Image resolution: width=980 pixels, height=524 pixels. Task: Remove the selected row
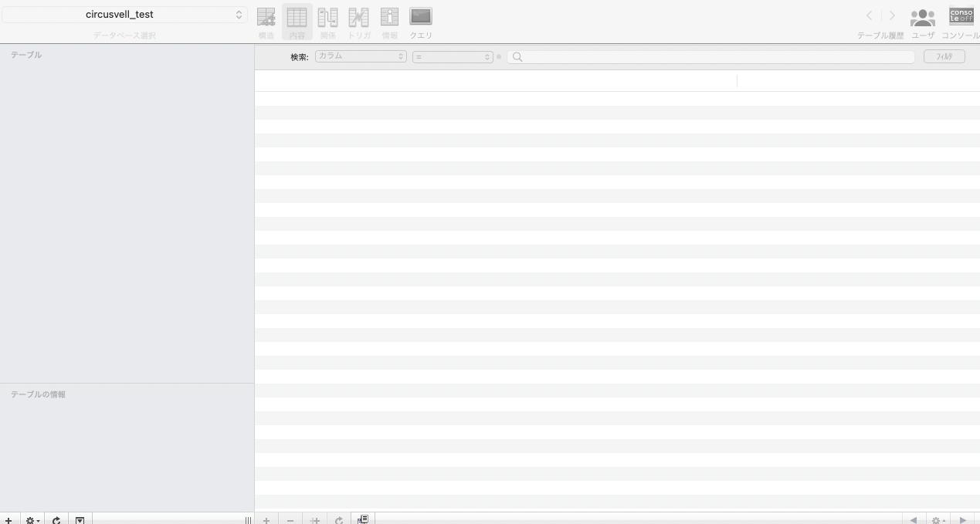pos(290,520)
